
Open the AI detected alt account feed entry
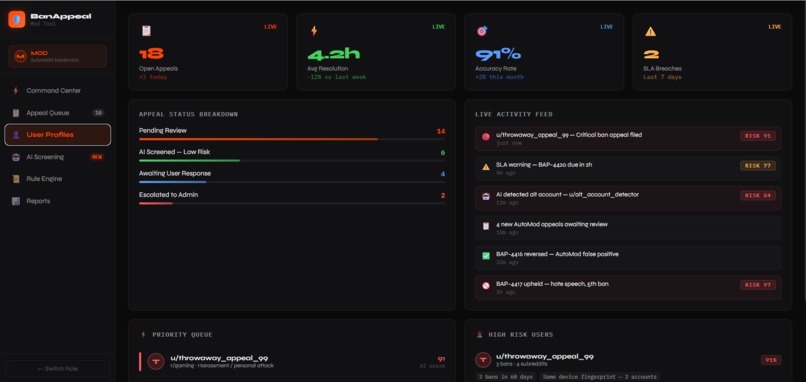[628, 198]
